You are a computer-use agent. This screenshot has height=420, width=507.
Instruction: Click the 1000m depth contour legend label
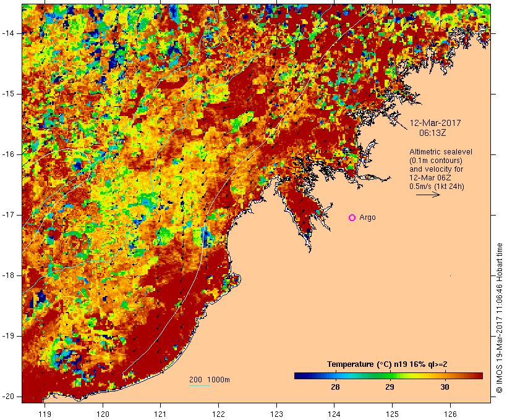coord(218,380)
